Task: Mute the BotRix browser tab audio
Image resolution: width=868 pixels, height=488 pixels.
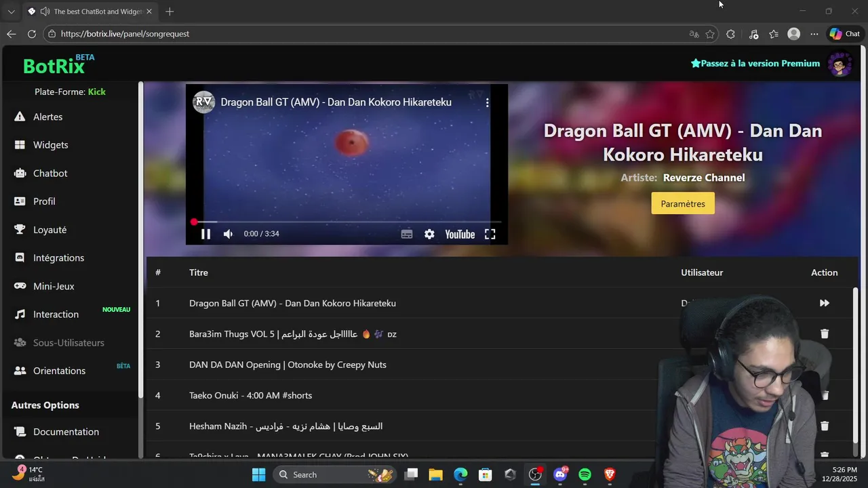Action: 45,12
